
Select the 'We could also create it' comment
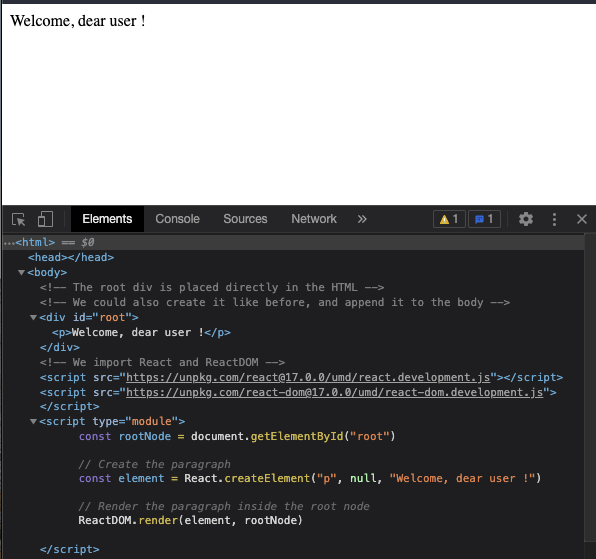274,302
